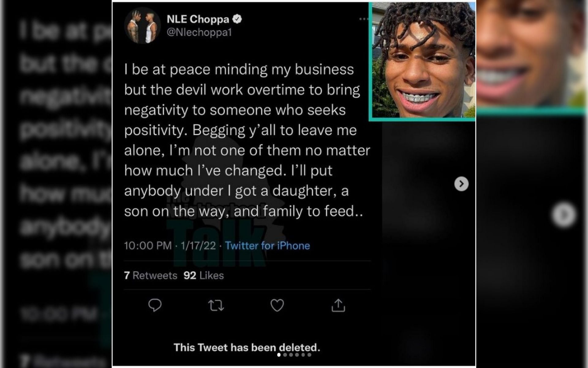
Task: Select the last carousel pagination dot
Action: click(309, 355)
